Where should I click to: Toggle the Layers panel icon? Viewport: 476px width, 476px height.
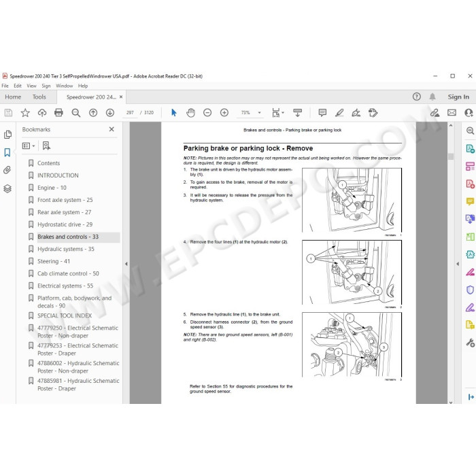(x=7, y=188)
